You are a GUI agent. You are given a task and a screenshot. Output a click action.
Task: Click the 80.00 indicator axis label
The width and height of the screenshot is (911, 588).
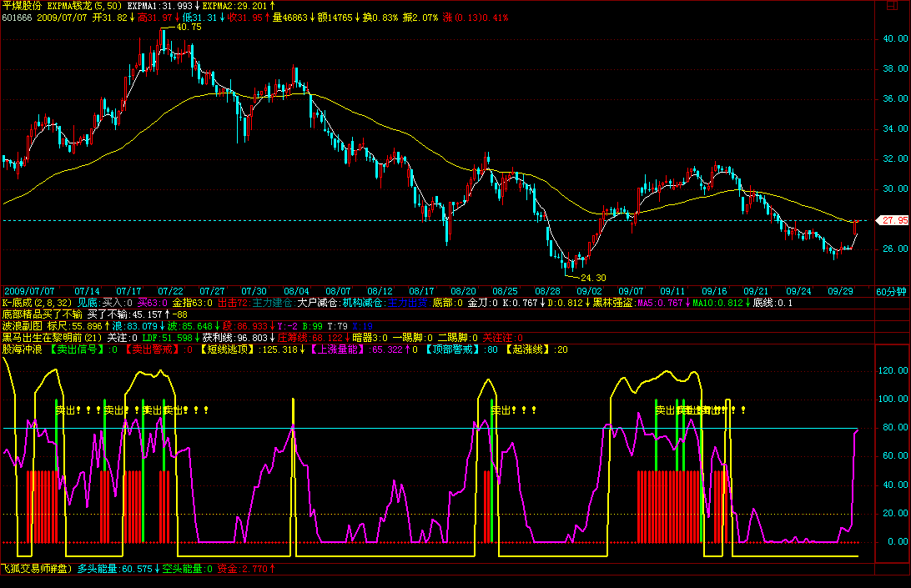[895, 427]
